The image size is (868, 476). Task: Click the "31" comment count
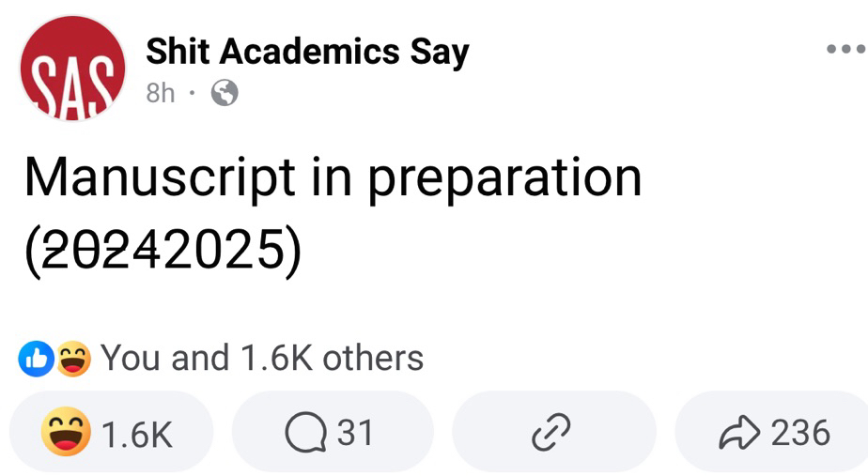click(x=355, y=433)
